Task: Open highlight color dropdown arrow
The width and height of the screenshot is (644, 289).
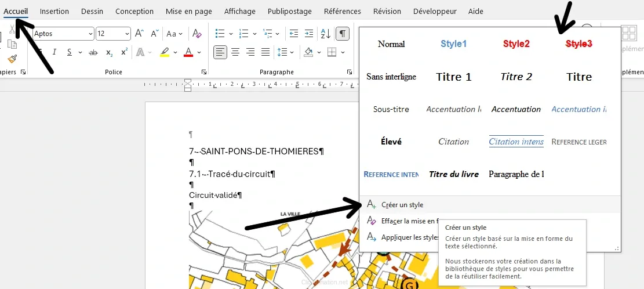Action: [176, 53]
